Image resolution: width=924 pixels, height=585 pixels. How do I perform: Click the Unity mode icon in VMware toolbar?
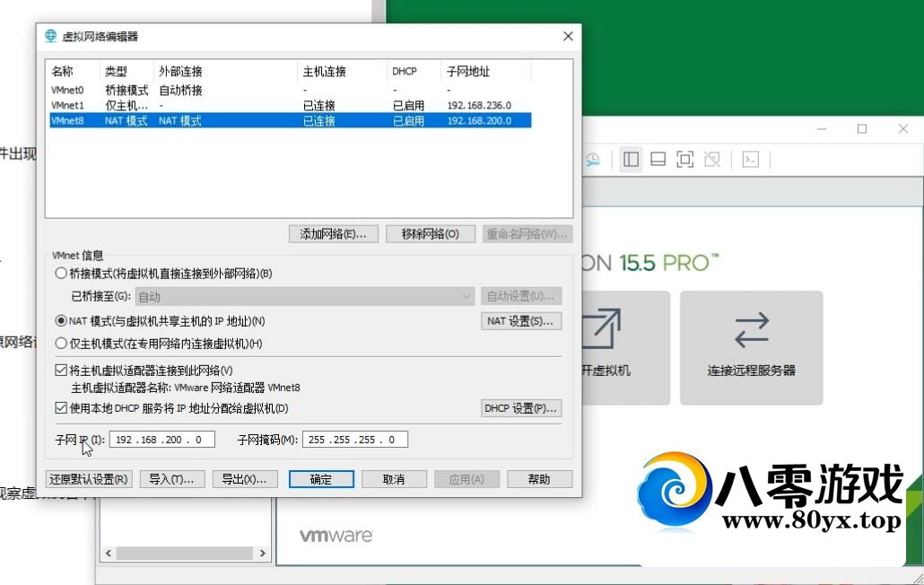click(712, 160)
